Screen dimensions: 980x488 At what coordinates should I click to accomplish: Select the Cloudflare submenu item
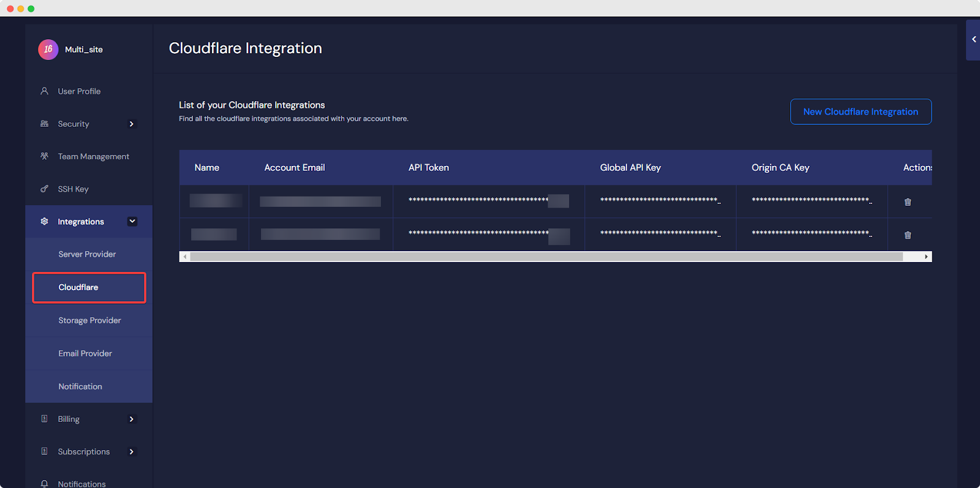[x=89, y=287]
